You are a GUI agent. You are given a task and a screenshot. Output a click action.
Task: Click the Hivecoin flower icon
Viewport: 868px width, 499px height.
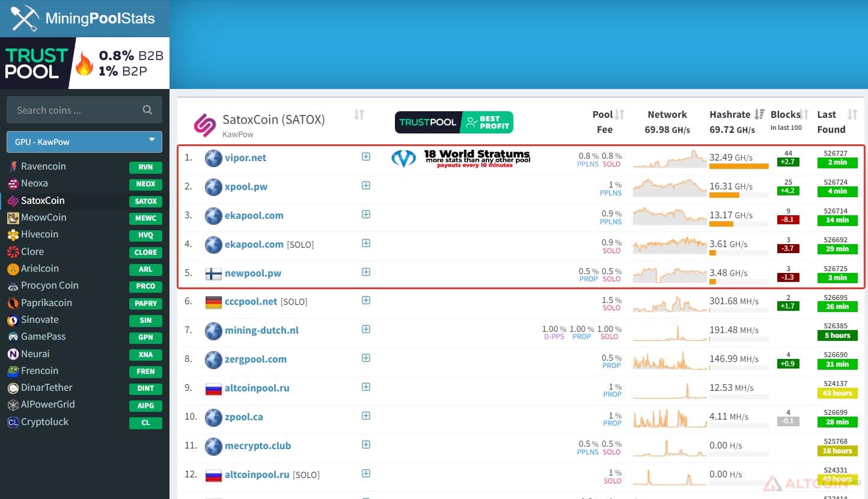[13, 234]
